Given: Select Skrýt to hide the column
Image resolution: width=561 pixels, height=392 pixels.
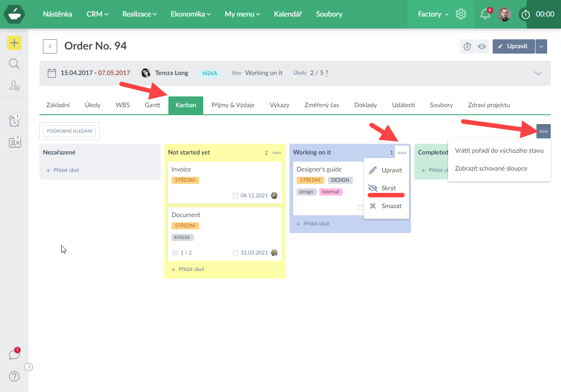Looking at the screenshot, I should 388,188.
